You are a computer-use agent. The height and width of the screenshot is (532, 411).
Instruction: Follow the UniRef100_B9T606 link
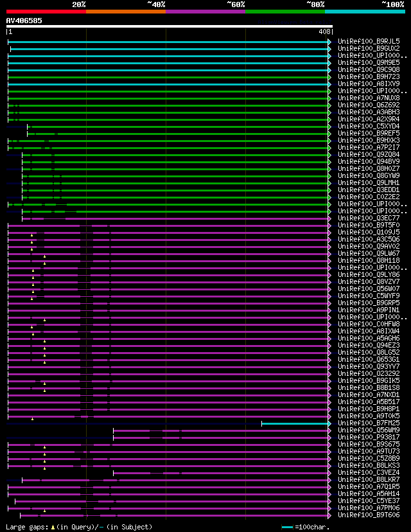(369, 515)
